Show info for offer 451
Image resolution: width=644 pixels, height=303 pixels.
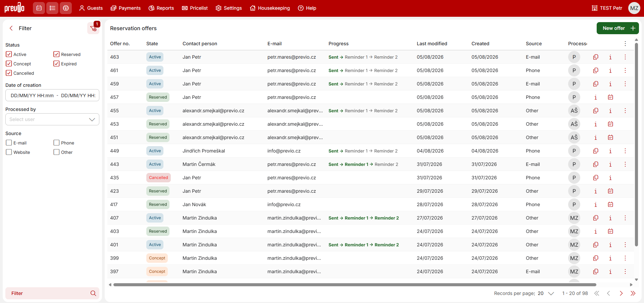coord(596,137)
